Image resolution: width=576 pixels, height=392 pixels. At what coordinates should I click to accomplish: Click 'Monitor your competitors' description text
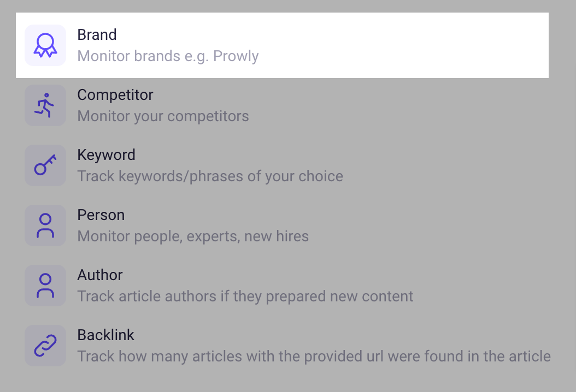(163, 116)
